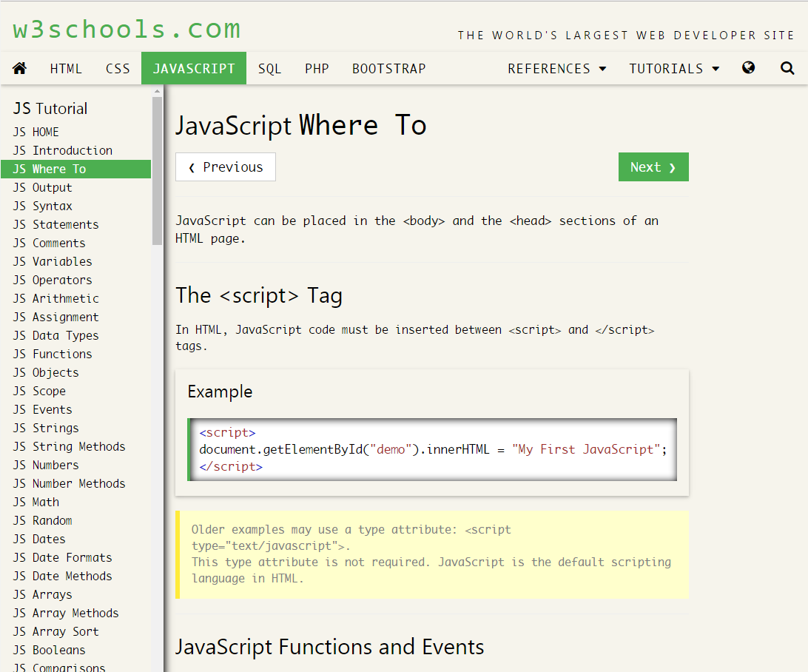Go to JS Functions lesson

pos(52,354)
